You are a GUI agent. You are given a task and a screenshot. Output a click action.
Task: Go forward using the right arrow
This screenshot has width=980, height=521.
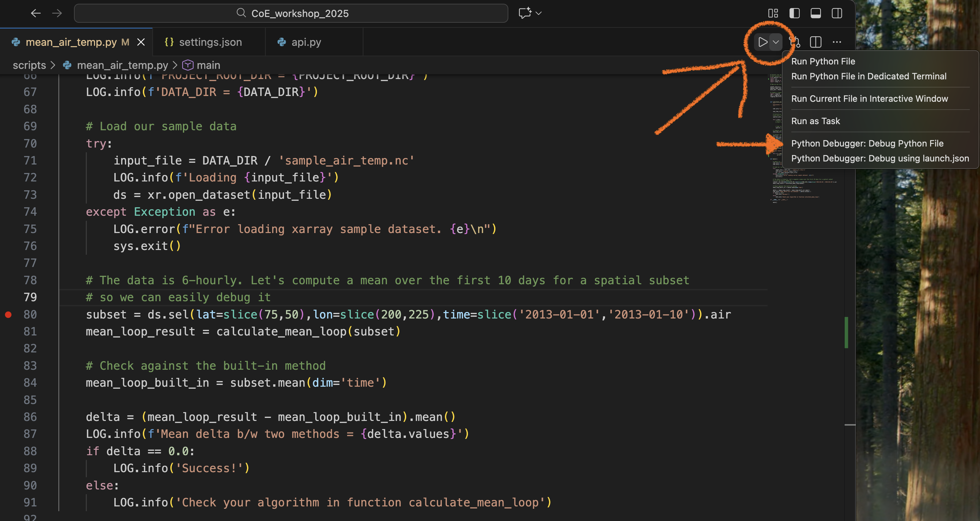click(57, 13)
